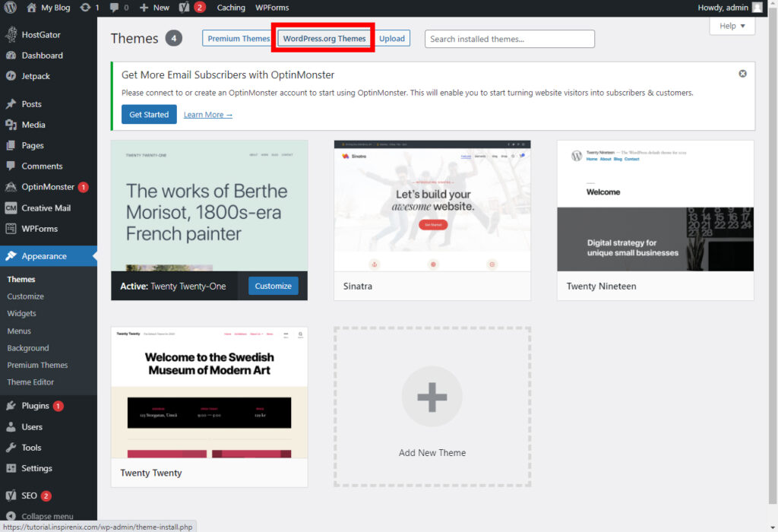The image size is (778, 532).
Task: Select Themes submenu item
Action: pyautogui.click(x=21, y=280)
